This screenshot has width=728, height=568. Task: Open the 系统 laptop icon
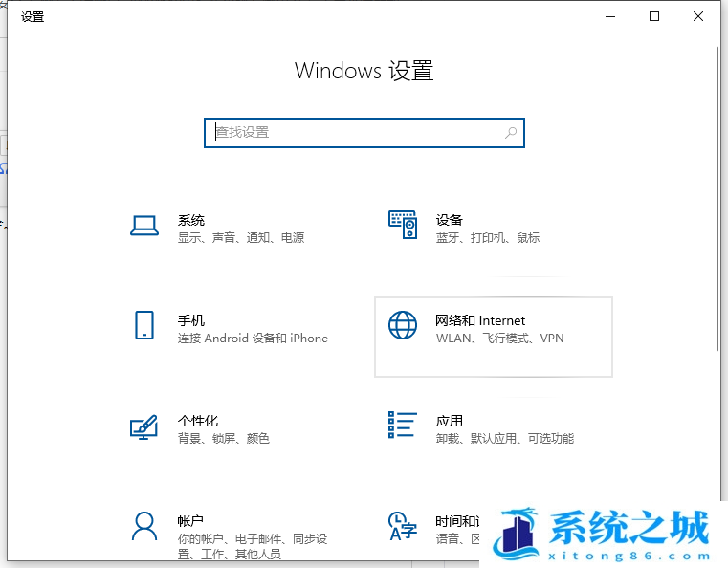144,226
